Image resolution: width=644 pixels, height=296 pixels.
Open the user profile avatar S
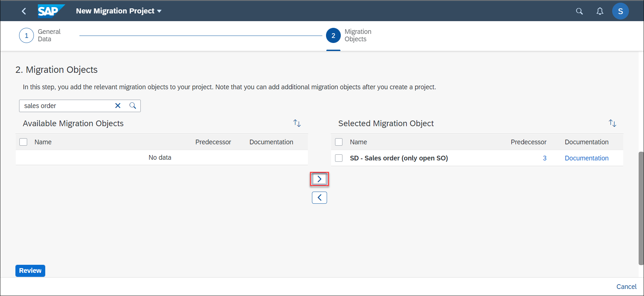point(620,11)
